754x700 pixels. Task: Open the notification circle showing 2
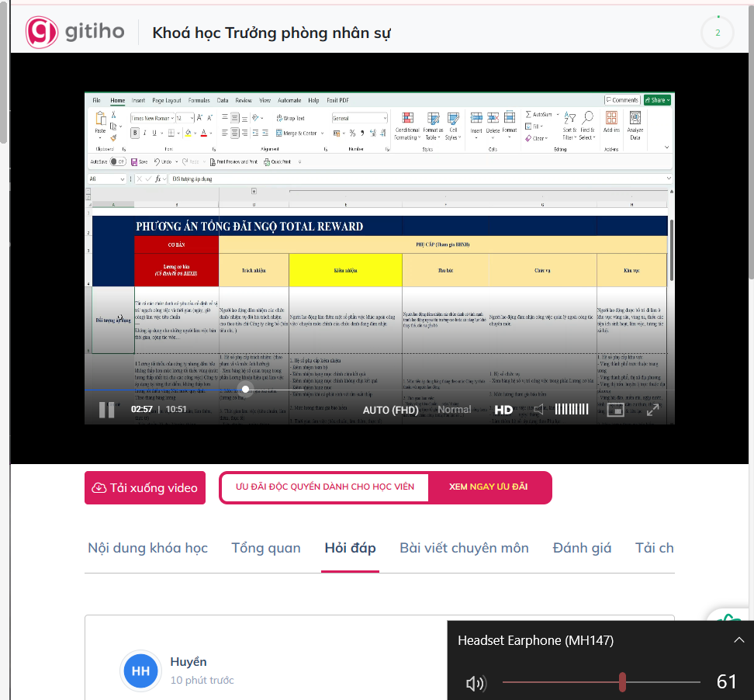click(718, 33)
